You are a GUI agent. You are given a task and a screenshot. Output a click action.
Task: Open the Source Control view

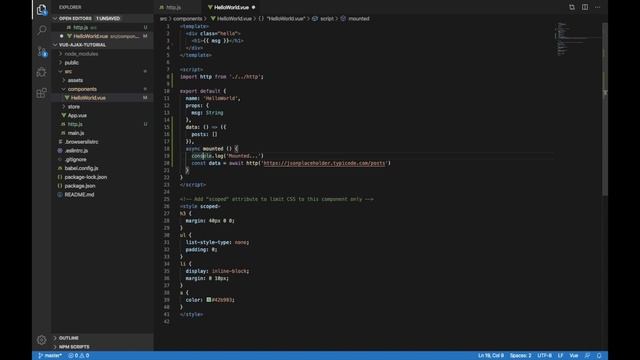42,51
